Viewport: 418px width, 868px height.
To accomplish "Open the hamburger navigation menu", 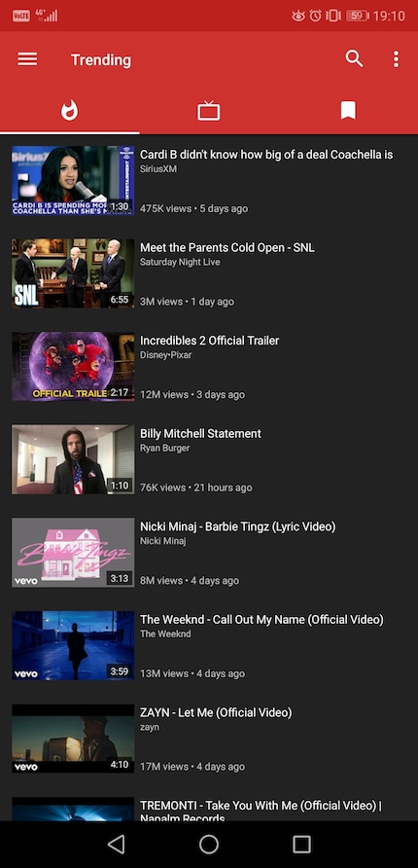I will (x=27, y=59).
